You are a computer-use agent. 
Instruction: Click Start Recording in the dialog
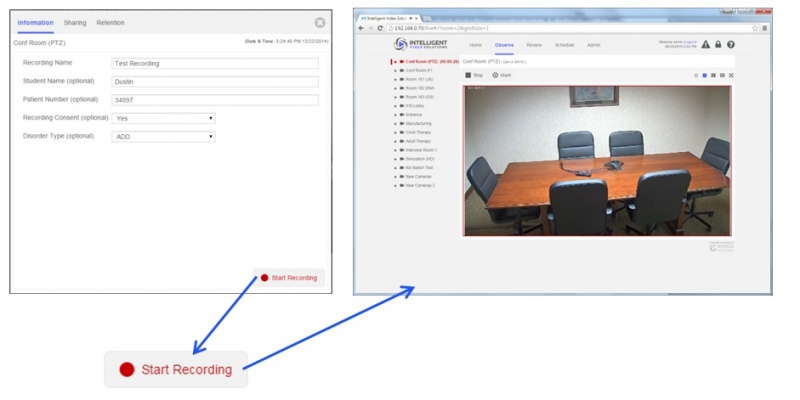pyautogui.click(x=289, y=278)
